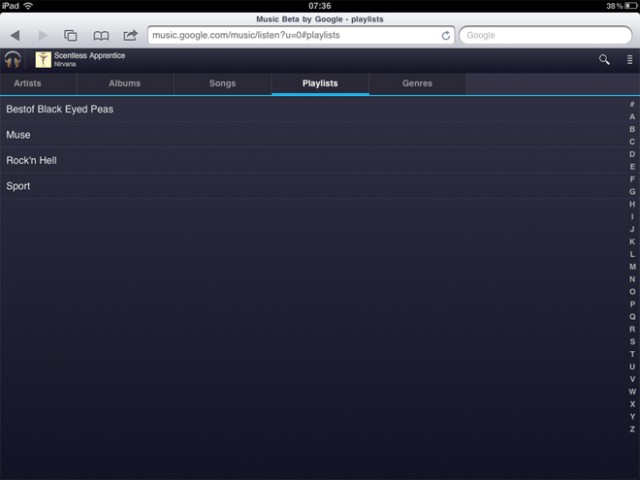Image resolution: width=640 pixels, height=480 pixels.
Task: Switch to the Songs tab
Action: (x=222, y=83)
